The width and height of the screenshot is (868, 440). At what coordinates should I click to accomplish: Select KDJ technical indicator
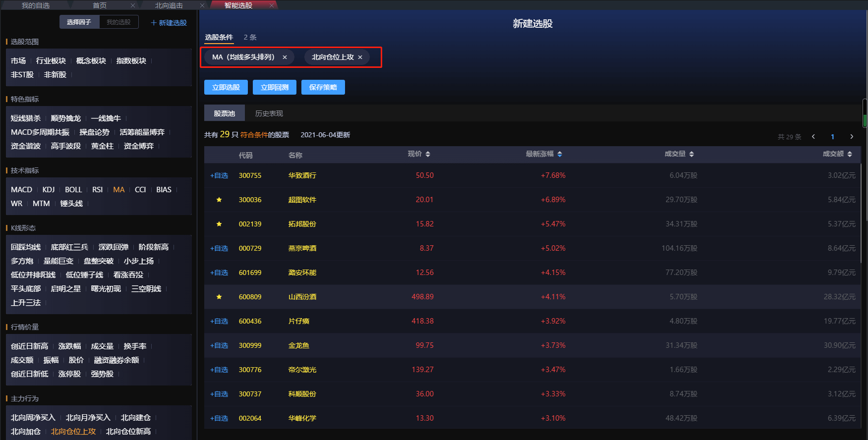point(49,190)
